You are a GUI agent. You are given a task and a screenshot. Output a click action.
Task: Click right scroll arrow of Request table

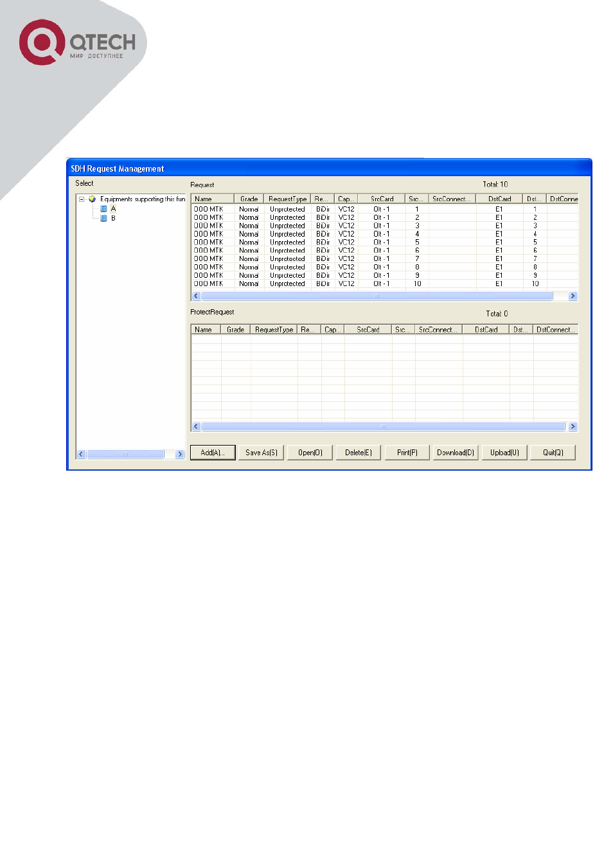pyautogui.click(x=573, y=296)
